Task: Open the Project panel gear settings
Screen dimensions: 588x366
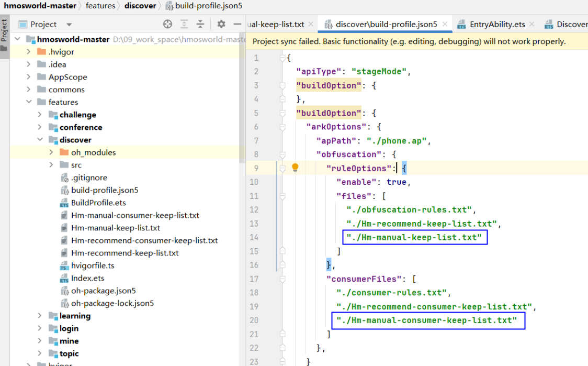Action: click(x=221, y=24)
